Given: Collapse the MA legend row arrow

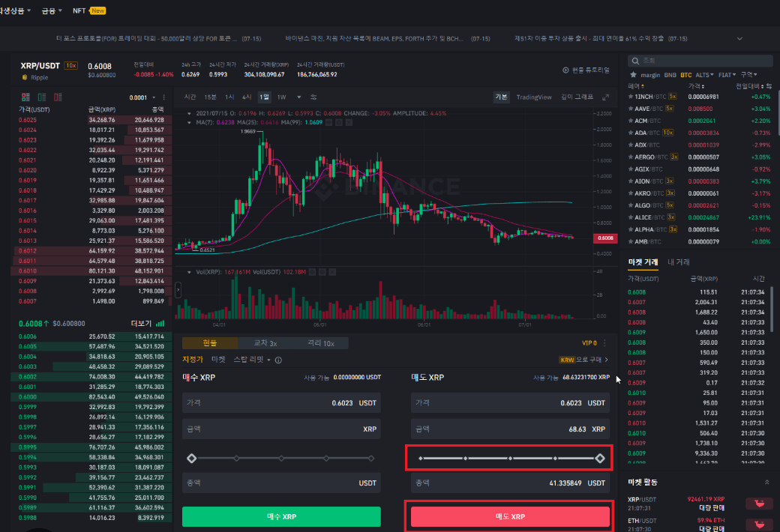Looking at the screenshot, I should 189,122.
